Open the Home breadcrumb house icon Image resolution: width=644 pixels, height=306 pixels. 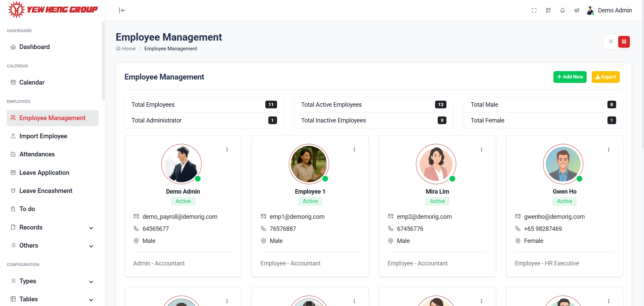(x=118, y=48)
